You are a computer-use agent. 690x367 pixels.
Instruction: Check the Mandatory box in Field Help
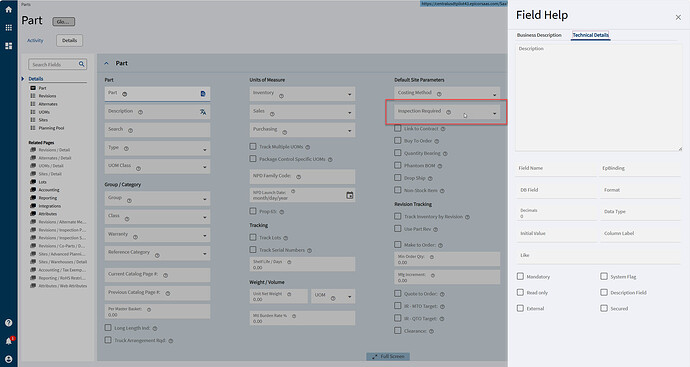520,276
